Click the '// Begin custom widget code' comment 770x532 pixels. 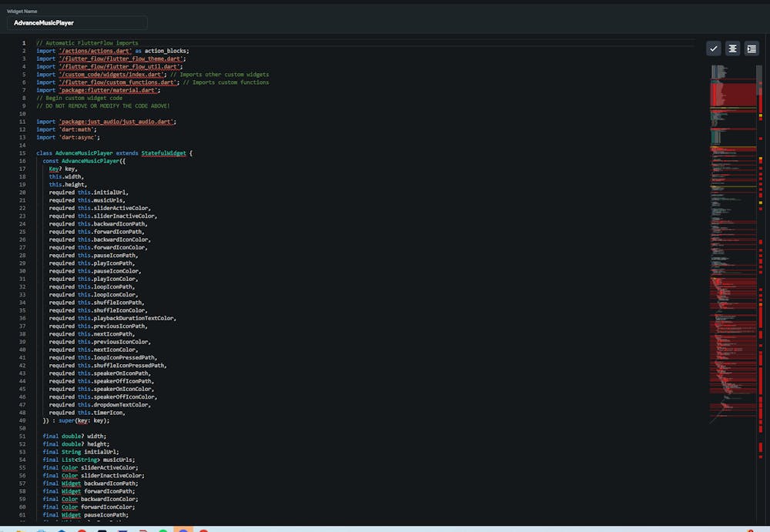[x=79, y=98]
